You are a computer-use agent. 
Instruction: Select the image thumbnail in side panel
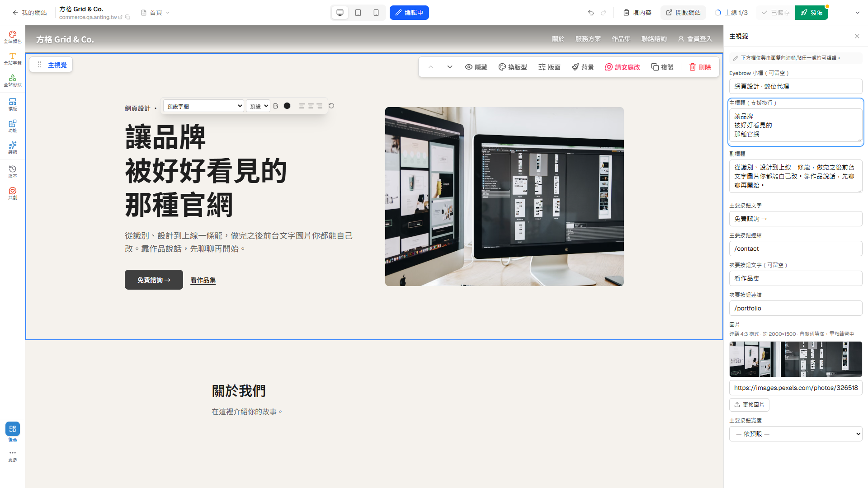(x=796, y=359)
